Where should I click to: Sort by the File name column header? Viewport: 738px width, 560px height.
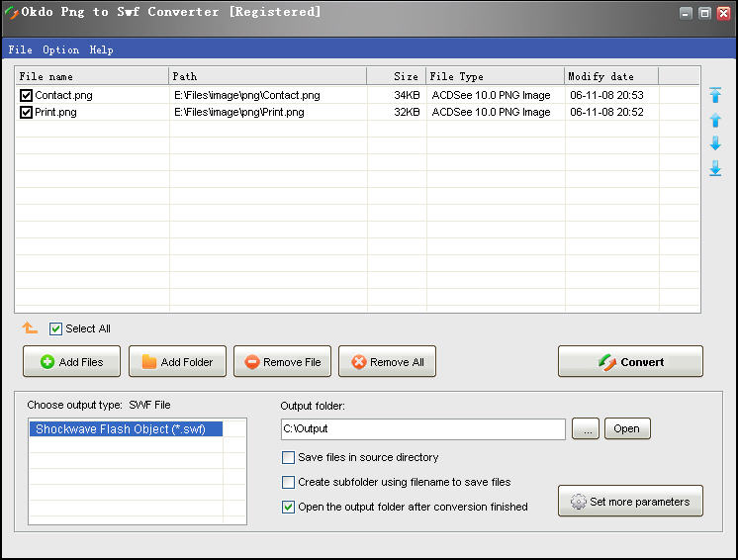tap(92, 76)
